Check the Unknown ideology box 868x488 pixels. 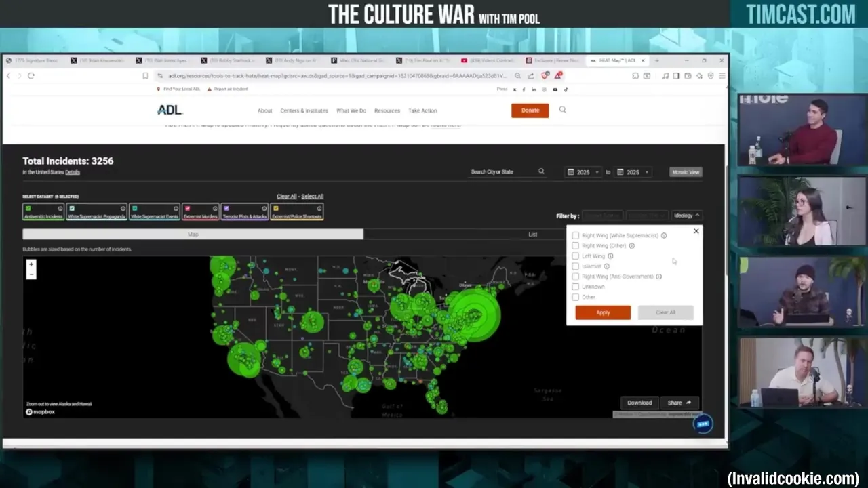[x=576, y=287]
